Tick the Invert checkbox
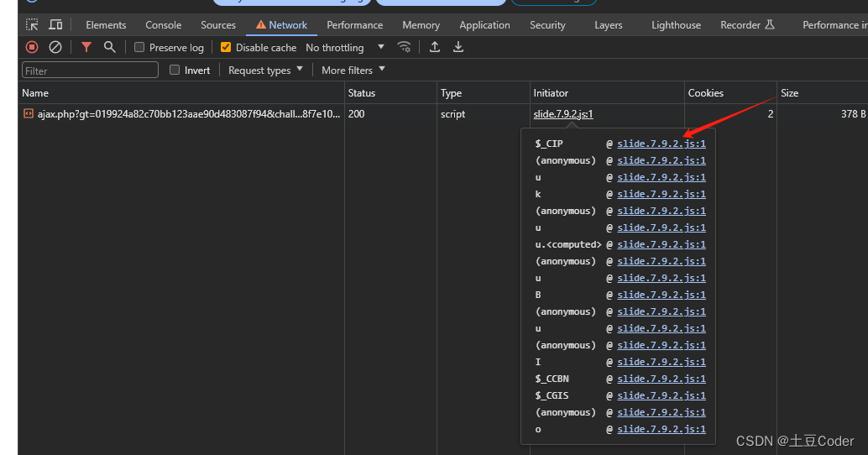Screen dimensions: 868x455 click(175, 71)
